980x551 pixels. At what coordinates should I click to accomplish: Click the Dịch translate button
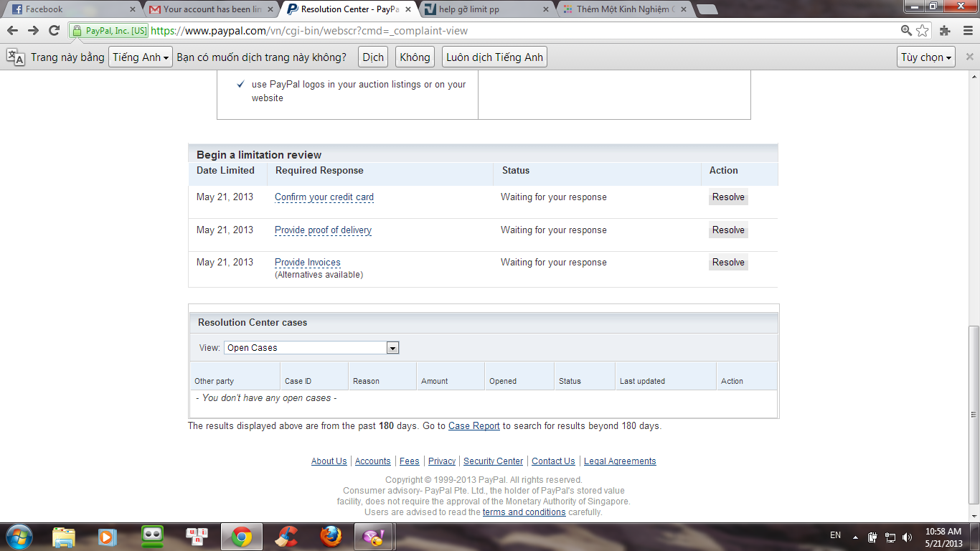373,57
